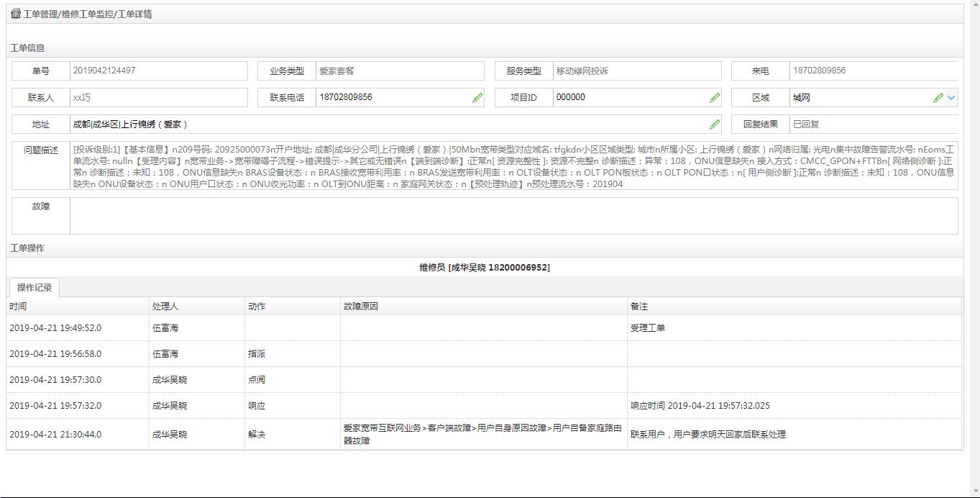The image size is (980, 498).
Task: Click the pencil icon in 联系电话 field
Action: click(477, 98)
